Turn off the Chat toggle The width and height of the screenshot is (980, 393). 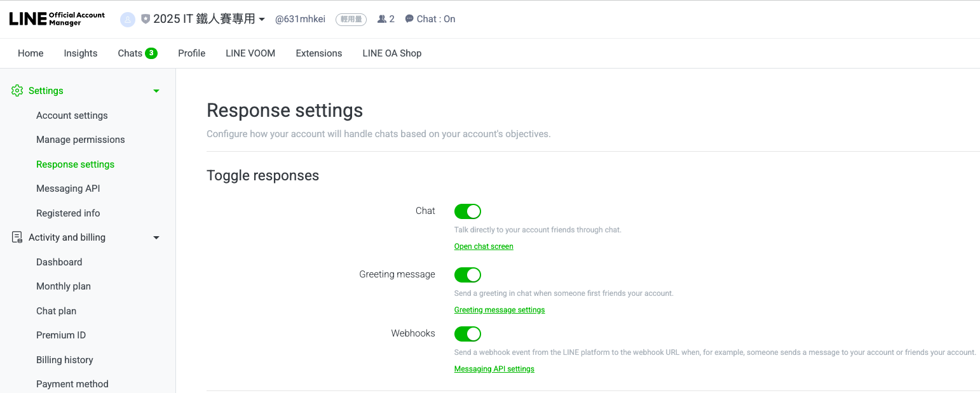[x=468, y=211]
